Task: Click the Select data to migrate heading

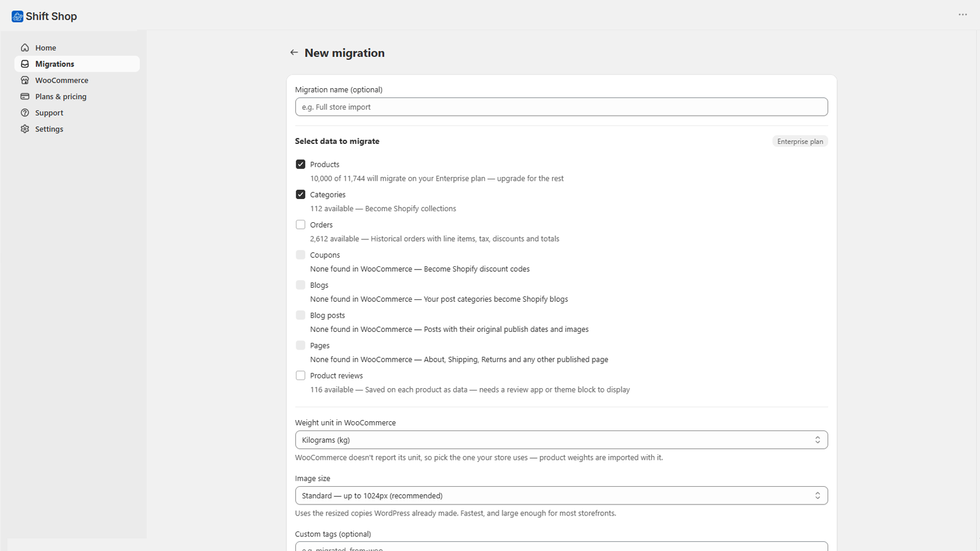Action: (337, 141)
